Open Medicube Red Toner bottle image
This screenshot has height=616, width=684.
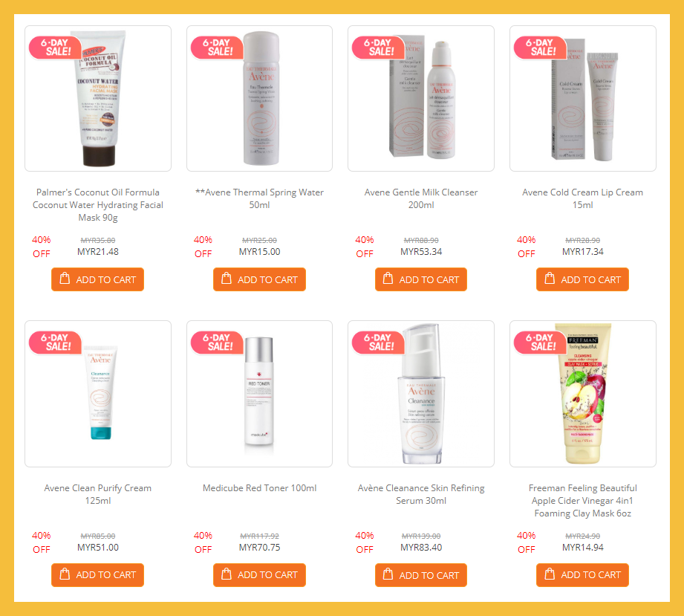[x=259, y=394]
